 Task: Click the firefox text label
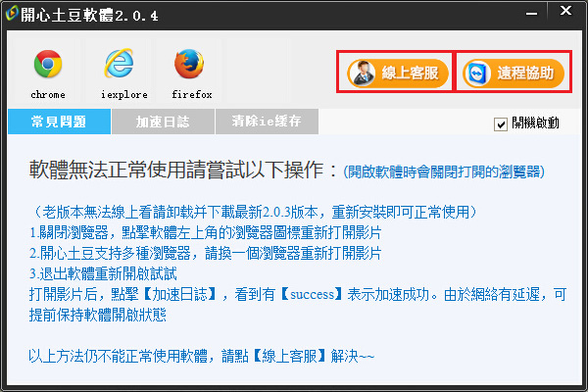click(x=192, y=94)
